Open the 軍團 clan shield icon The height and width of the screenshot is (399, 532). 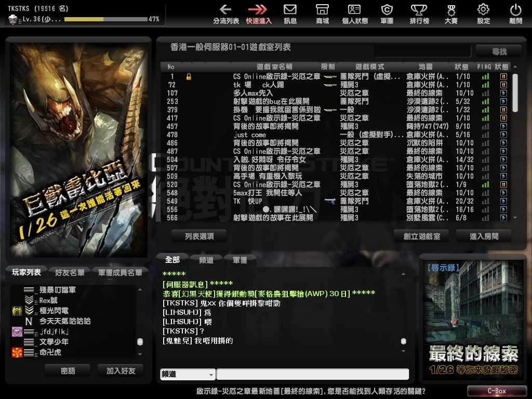point(387,10)
